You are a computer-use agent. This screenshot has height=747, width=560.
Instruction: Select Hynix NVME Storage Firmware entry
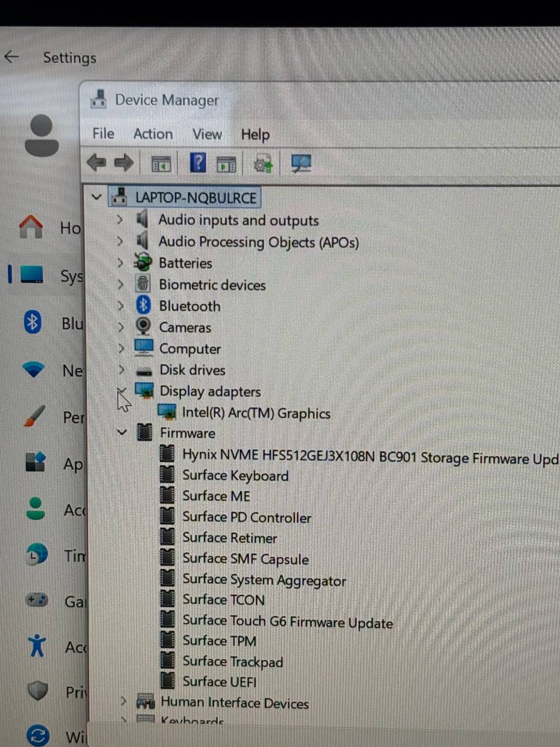[x=370, y=457]
